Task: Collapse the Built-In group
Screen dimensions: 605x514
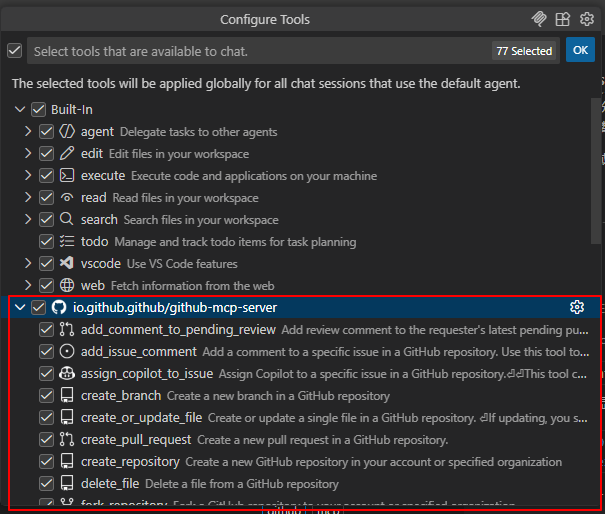Action: pyautogui.click(x=20, y=110)
